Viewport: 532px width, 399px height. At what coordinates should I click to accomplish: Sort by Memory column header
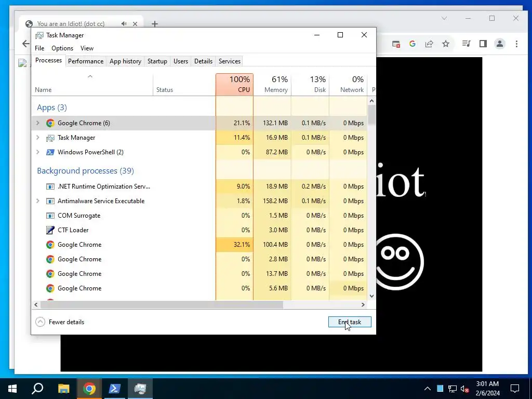pos(272,85)
